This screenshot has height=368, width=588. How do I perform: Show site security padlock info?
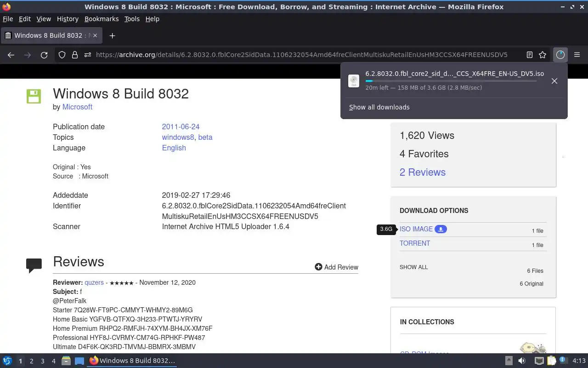75,55
